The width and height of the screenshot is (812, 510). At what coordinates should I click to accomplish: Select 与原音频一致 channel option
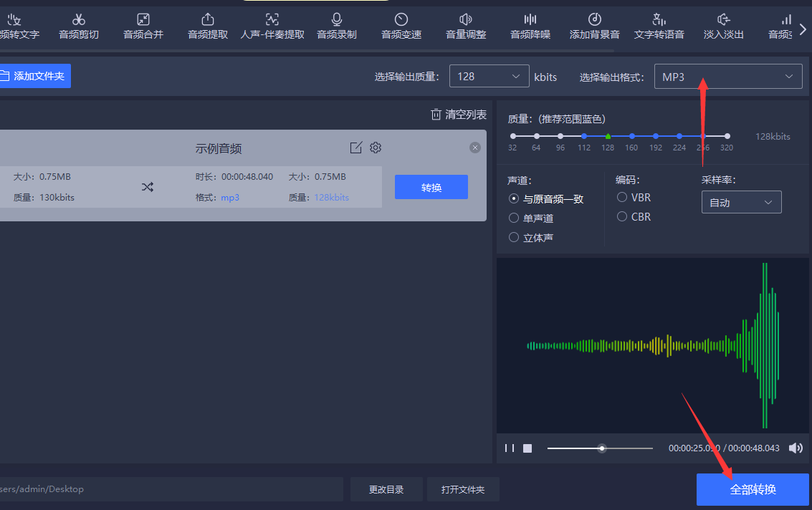coord(546,199)
